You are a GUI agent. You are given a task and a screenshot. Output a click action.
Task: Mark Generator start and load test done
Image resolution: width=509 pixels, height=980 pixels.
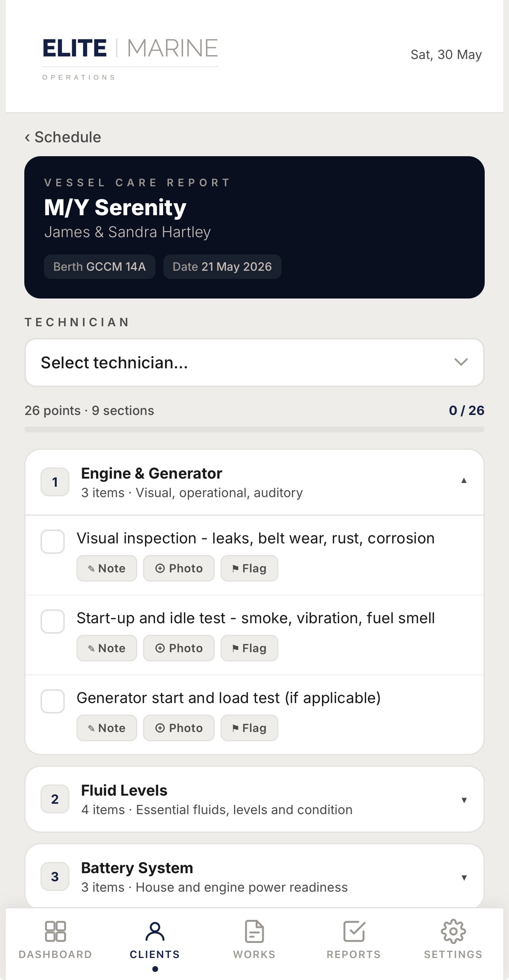click(x=52, y=701)
